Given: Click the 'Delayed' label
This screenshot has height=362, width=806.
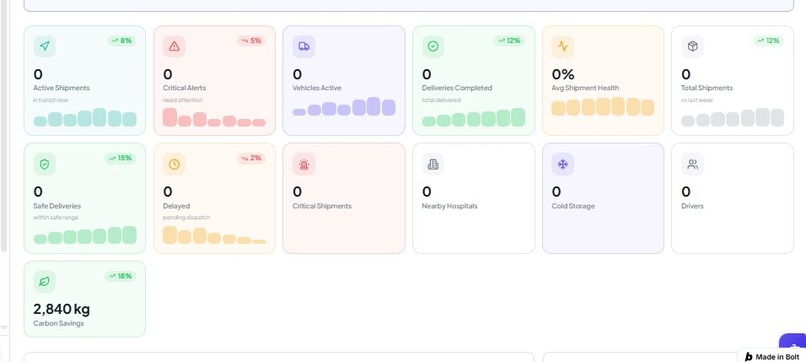Looking at the screenshot, I should coord(176,206).
